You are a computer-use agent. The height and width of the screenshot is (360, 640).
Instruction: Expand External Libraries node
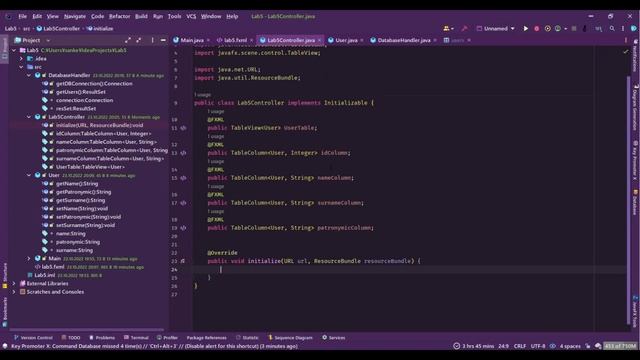tap(14, 283)
